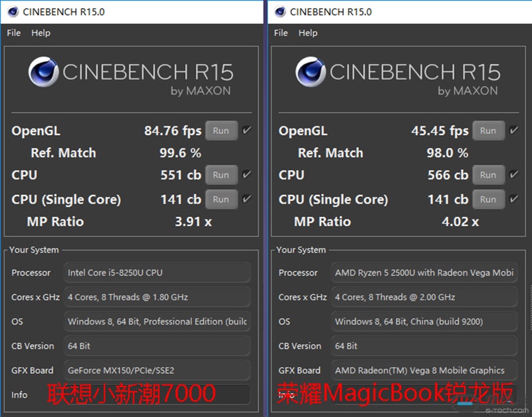
Task: Open Help menu in the Intel i5-8250U window
Action: click(x=41, y=33)
